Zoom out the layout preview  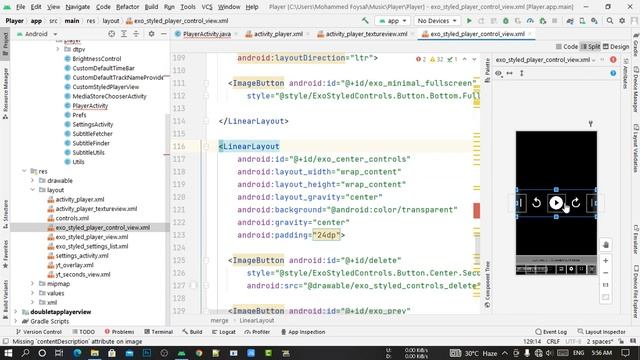point(606,273)
